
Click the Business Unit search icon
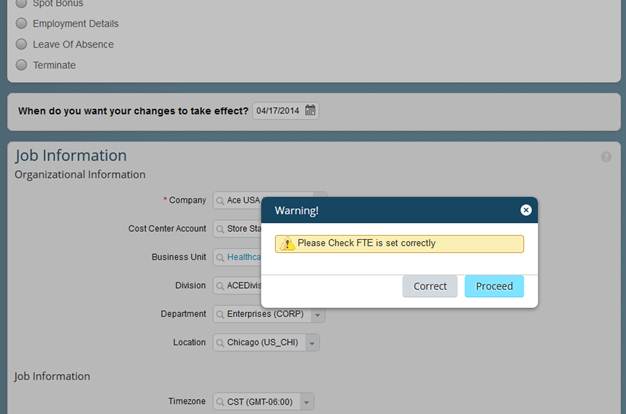tap(220, 258)
